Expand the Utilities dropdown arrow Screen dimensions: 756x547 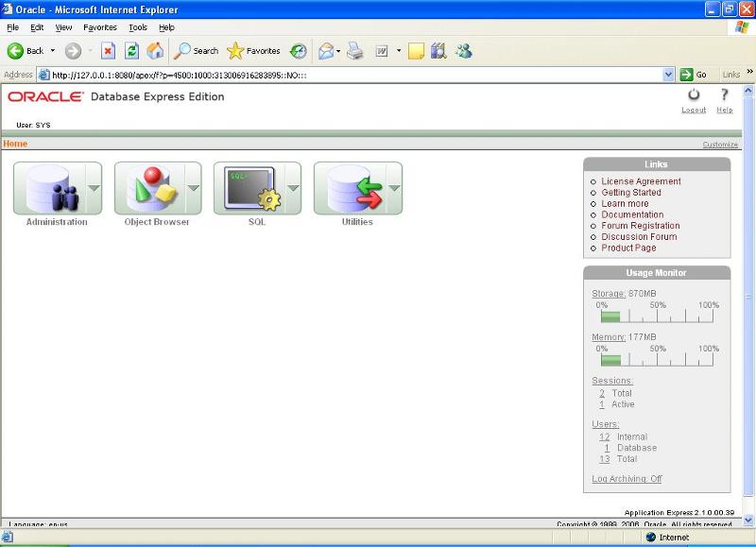coord(394,188)
